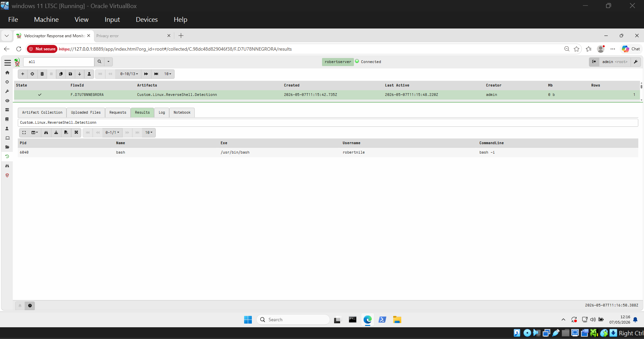Click the down-arrow toolbar button
The image size is (644, 339).
(80, 74)
